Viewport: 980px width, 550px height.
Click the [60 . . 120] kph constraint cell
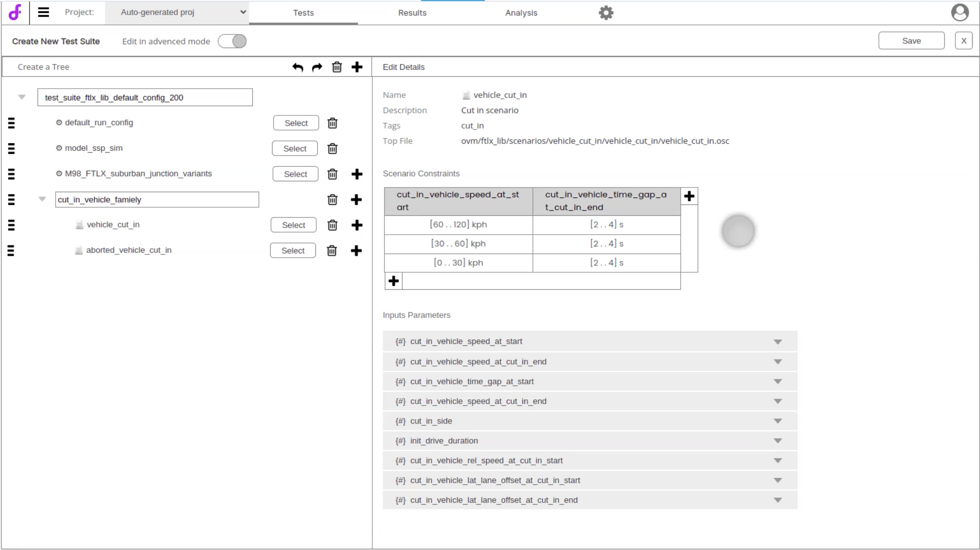point(458,225)
